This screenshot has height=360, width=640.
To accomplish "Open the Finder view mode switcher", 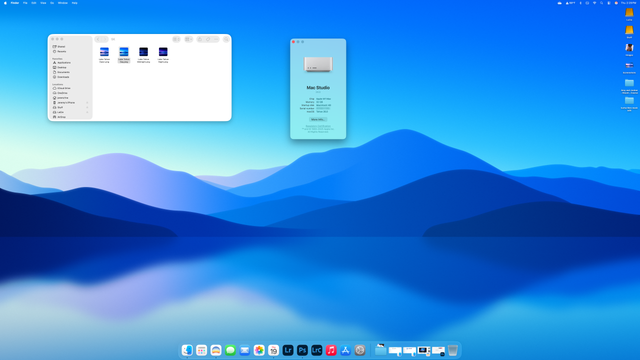I will coord(176,39).
